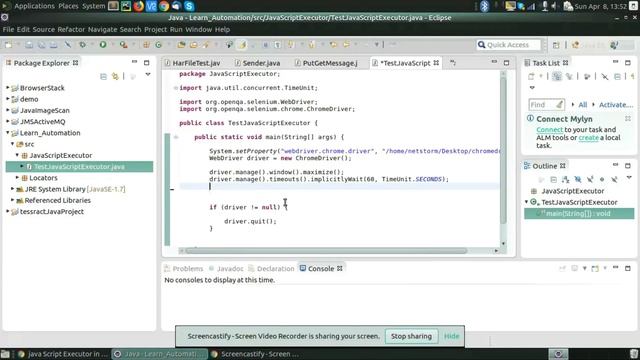
Task: Expand Referenced Libraries node
Action: [x=12, y=200]
